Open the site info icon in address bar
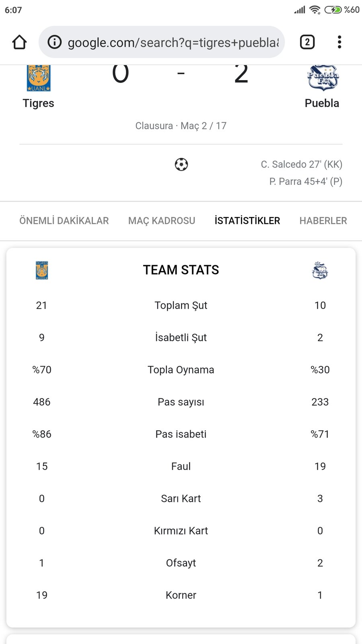The width and height of the screenshot is (362, 644). 55,42
